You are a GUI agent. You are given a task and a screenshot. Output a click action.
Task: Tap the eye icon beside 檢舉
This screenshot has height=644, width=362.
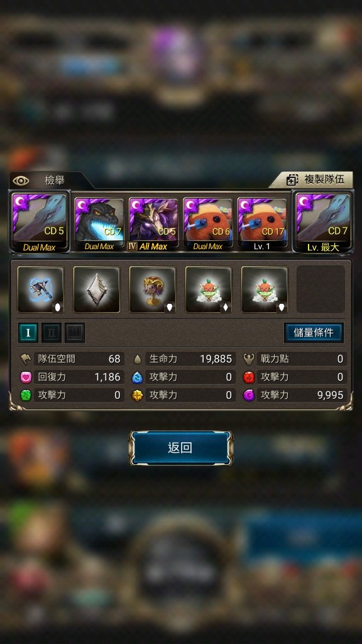21,180
